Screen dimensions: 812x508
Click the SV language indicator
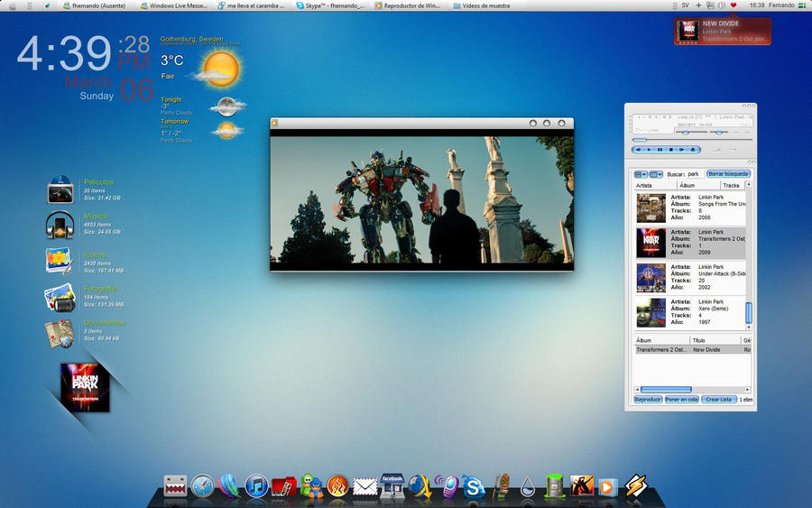[685, 5]
